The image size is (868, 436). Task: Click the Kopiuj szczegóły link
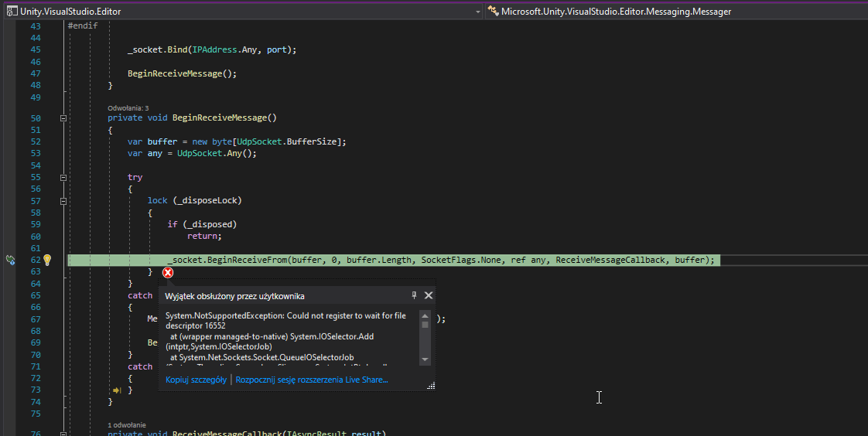tap(196, 380)
